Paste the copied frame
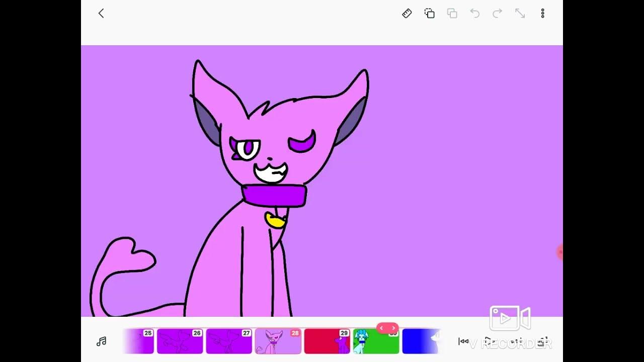 [x=452, y=14]
